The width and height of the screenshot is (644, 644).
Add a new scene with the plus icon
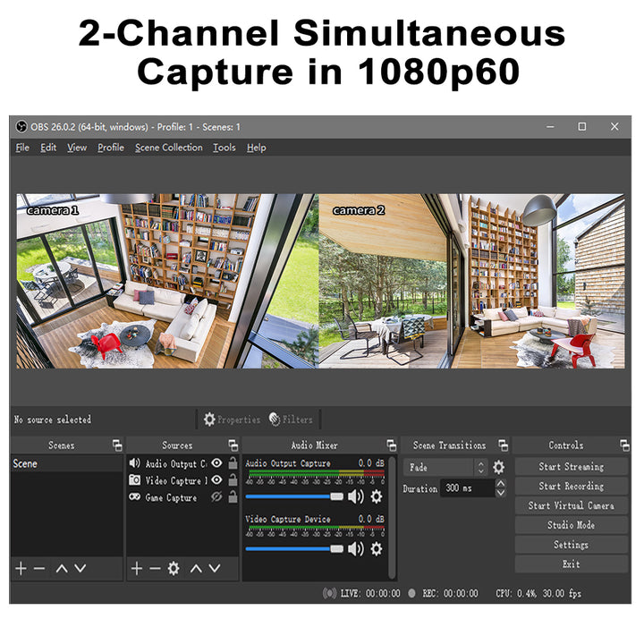[21, 569]
